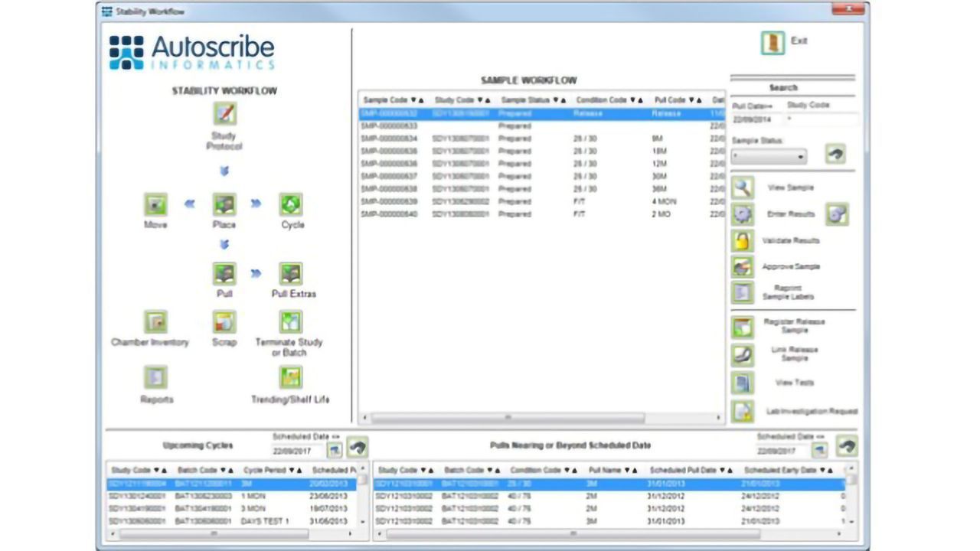Viewport: 980px width, 551px height.
Task: Click the Enter Results gear icon
Action: 743,214
